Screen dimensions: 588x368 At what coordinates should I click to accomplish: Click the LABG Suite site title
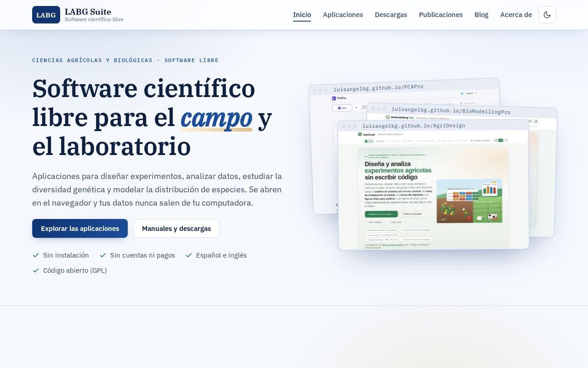88,12
